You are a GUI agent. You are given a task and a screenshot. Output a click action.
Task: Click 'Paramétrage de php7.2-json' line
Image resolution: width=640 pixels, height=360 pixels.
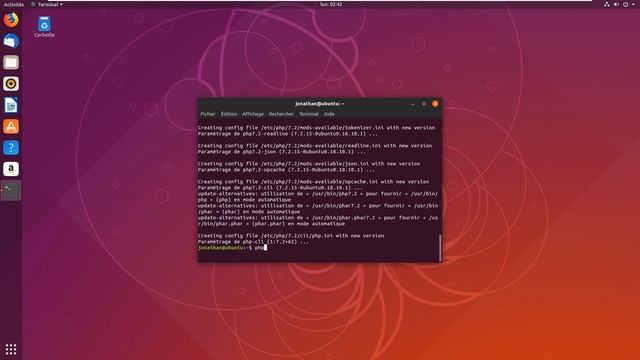tap(282, 151)
